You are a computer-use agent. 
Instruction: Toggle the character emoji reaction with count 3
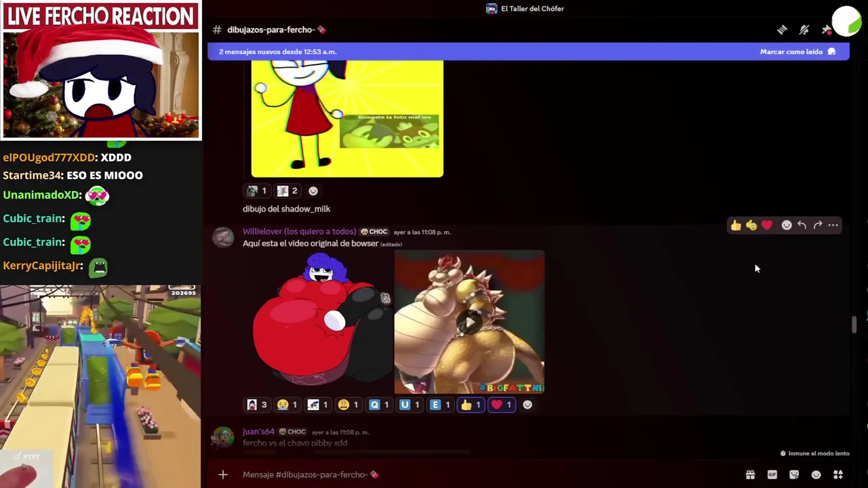coord(257,405)
